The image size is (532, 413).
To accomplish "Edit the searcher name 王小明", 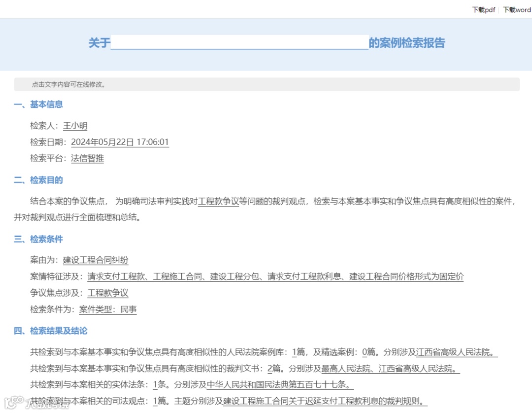I will point(75,126).
